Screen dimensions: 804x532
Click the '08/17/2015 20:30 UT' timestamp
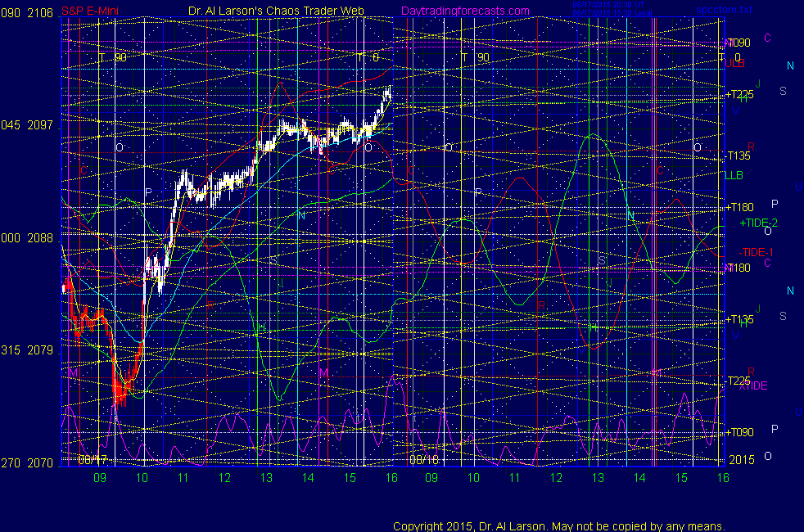608,5
